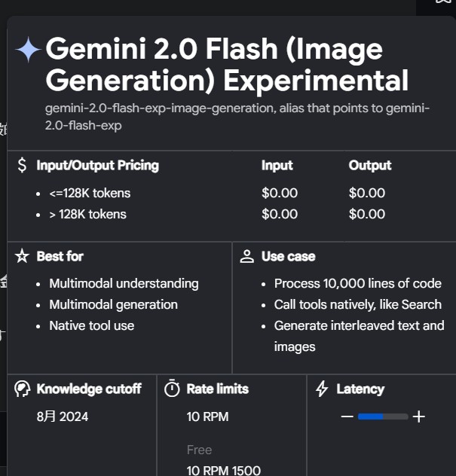Click the Use case heading
The height and width of the screenshot is (476, 456).
point(289,256)
